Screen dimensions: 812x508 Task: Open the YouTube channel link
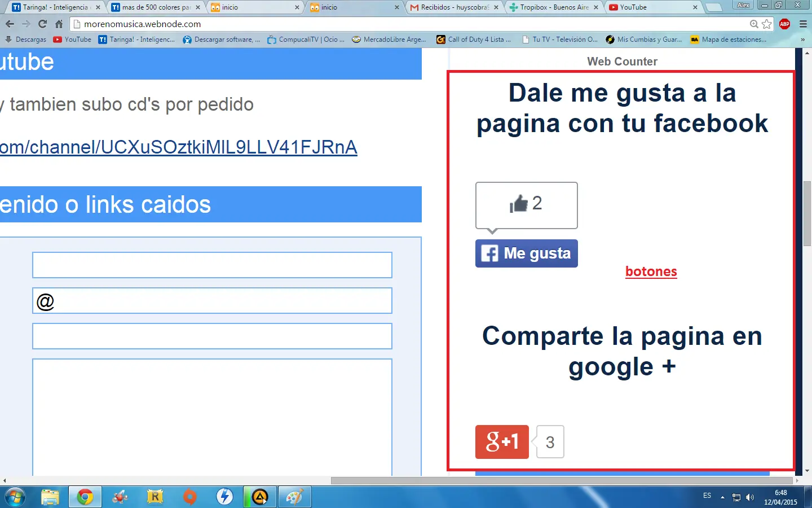pos(179,147)
